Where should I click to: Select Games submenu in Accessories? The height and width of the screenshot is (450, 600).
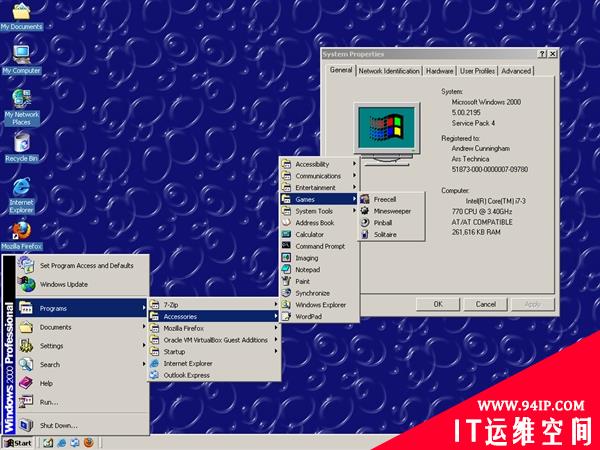(x=319, y=199)
